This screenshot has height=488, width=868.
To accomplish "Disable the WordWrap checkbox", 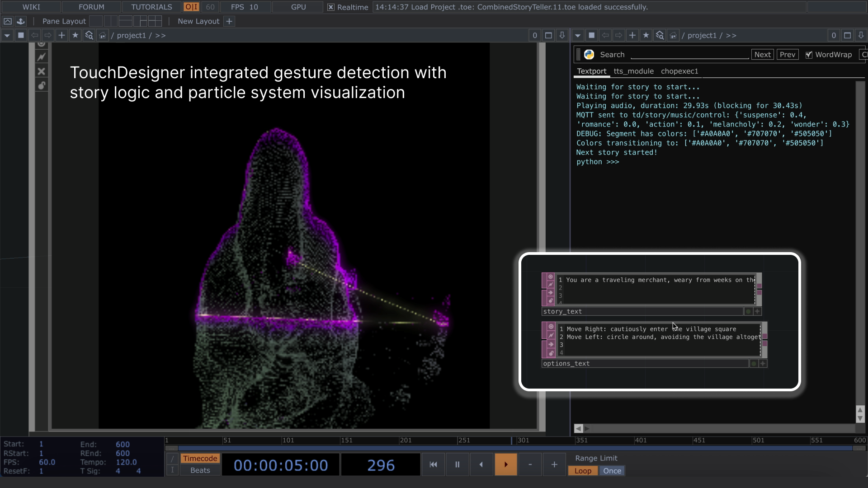I will tap(809, 55).
